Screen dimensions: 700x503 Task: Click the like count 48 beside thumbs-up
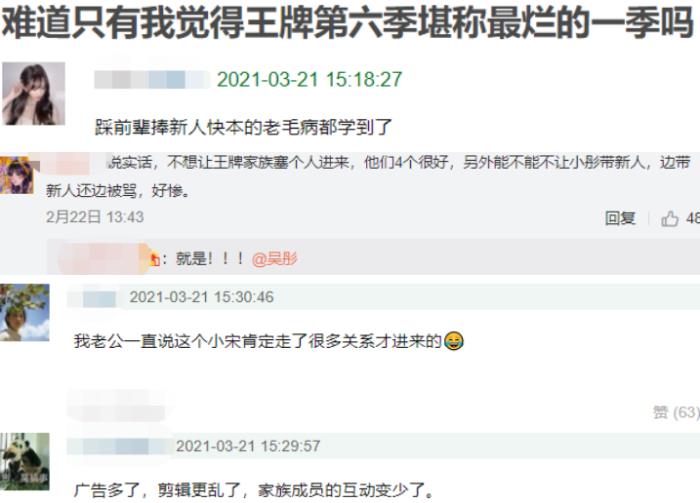(693, 218)
